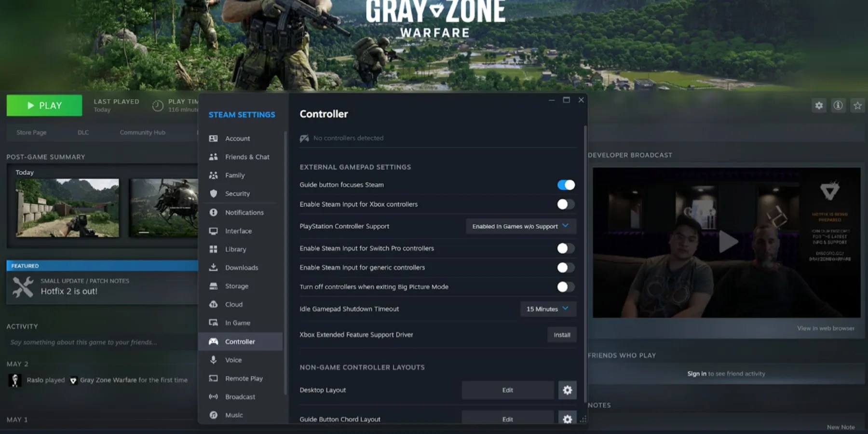The height and width of the screenshot is (434, 868).
Task: Open the Hotfix 2 is out! news
Action: (69, 291)
